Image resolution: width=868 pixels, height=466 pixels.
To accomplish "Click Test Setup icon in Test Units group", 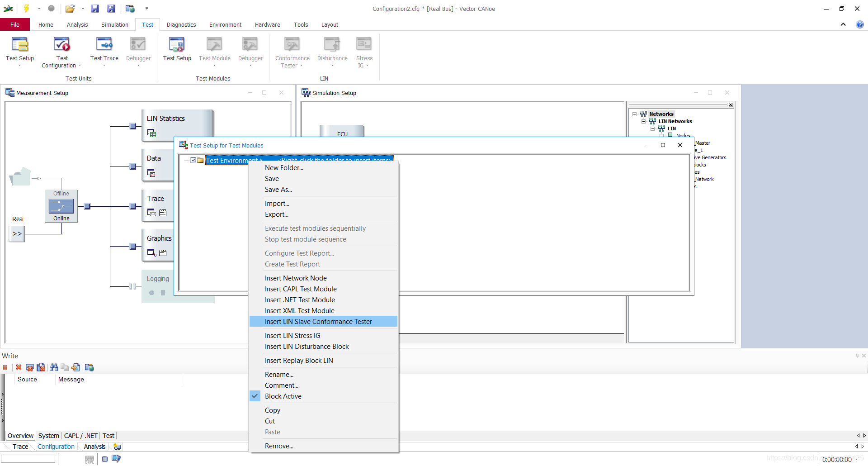I will click(20, 44).
